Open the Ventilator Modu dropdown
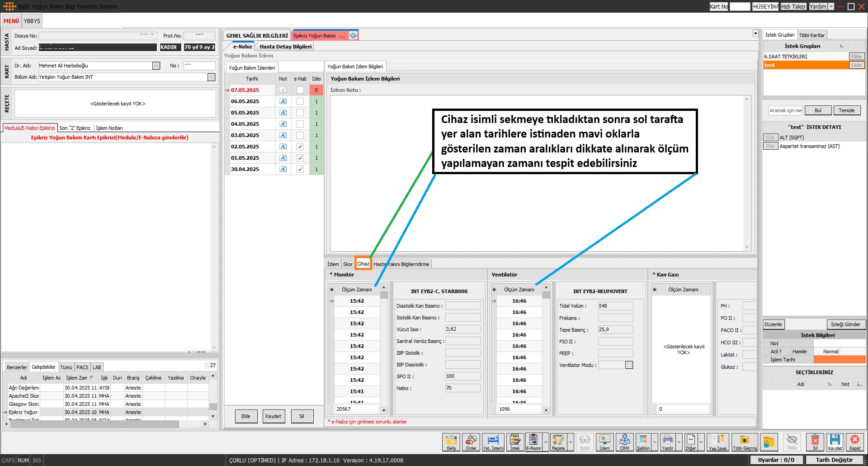 click(629, 365)
